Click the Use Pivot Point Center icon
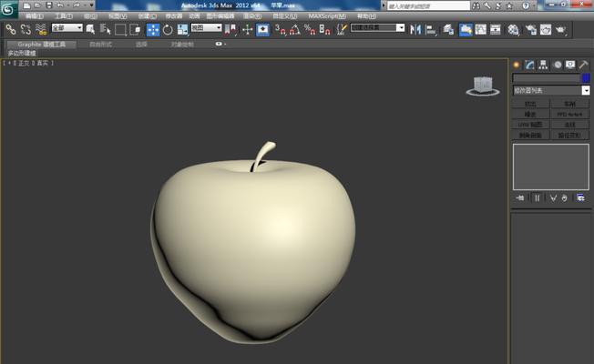594x364 pixels. click(230, 29)
